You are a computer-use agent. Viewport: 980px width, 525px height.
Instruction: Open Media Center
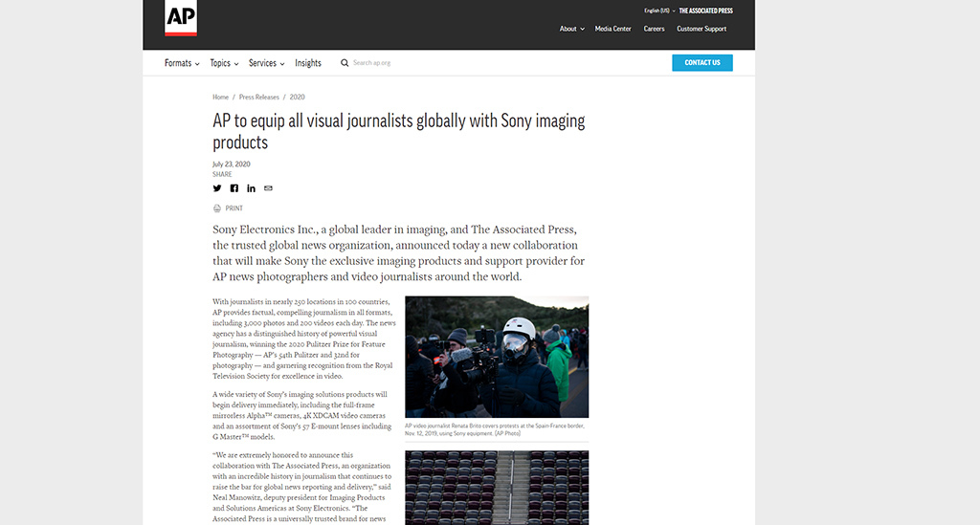pyautogui.click(x=613, y=29)
